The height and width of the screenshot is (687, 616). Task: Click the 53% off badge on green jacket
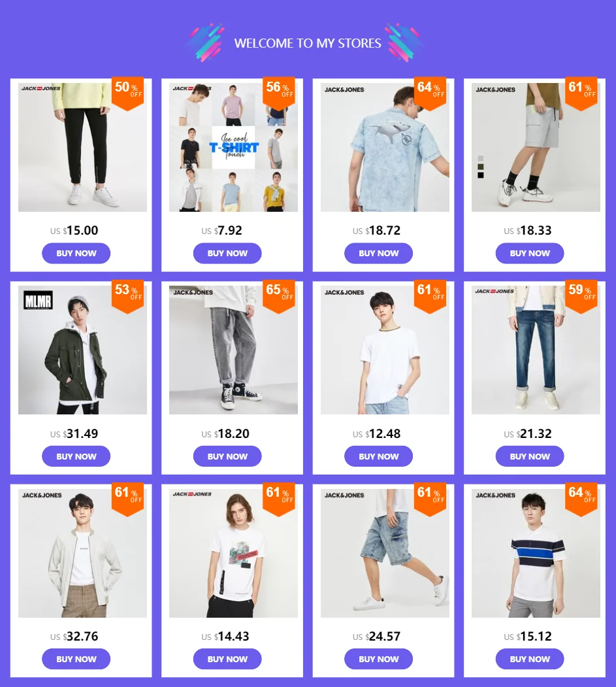coord(127,296)
